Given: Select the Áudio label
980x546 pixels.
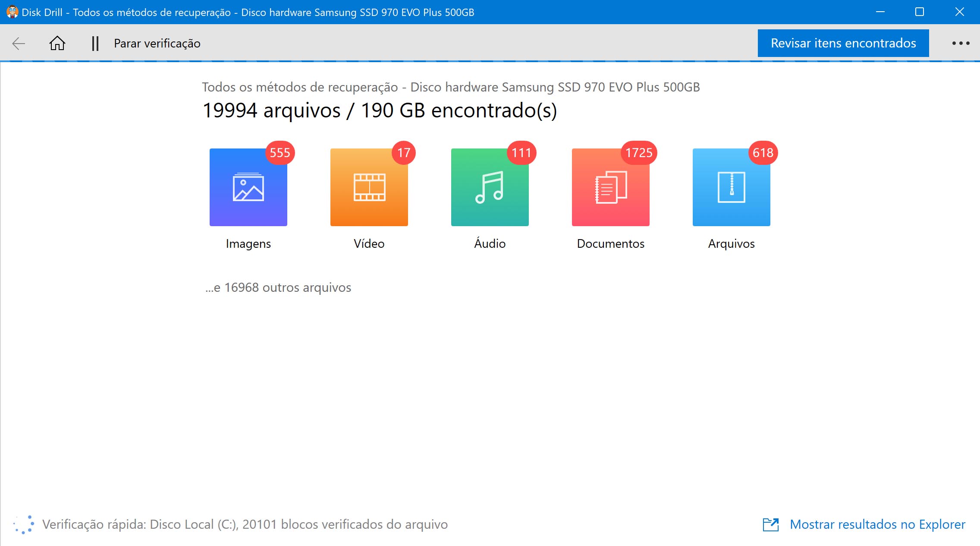Looking at the screenshot, I should pos(490,243).
